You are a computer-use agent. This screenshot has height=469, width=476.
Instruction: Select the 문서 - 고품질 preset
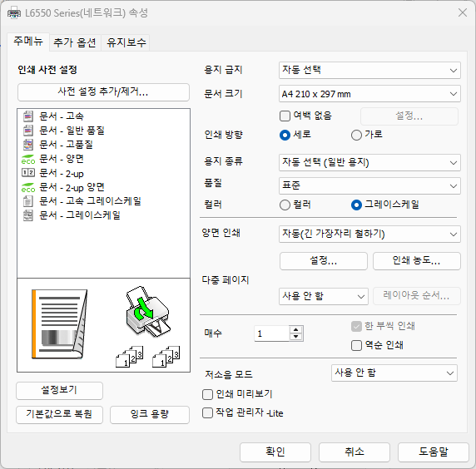tap(66, 145)
